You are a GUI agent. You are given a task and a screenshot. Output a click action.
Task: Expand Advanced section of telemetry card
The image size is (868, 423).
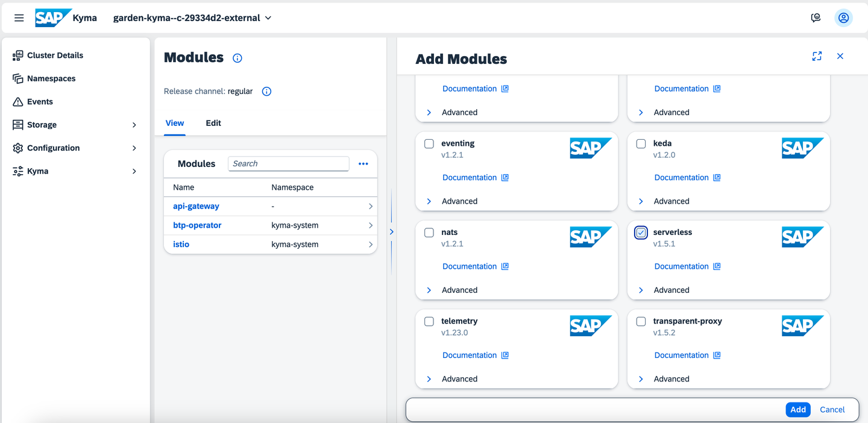(x=429, y=379)
